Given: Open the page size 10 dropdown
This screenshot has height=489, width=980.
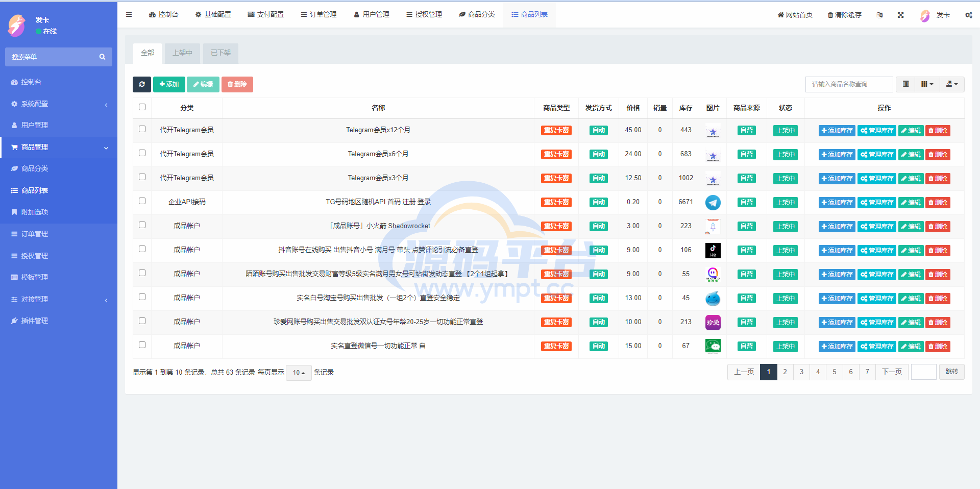Looking at the screenshot, I should pyautogui.click(x=299, y=373).
